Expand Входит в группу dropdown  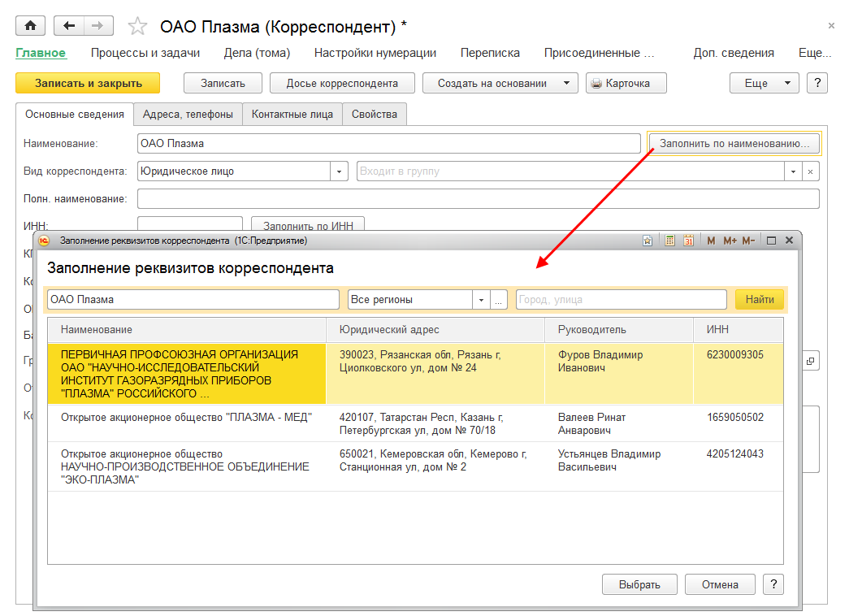pos(793,171)
